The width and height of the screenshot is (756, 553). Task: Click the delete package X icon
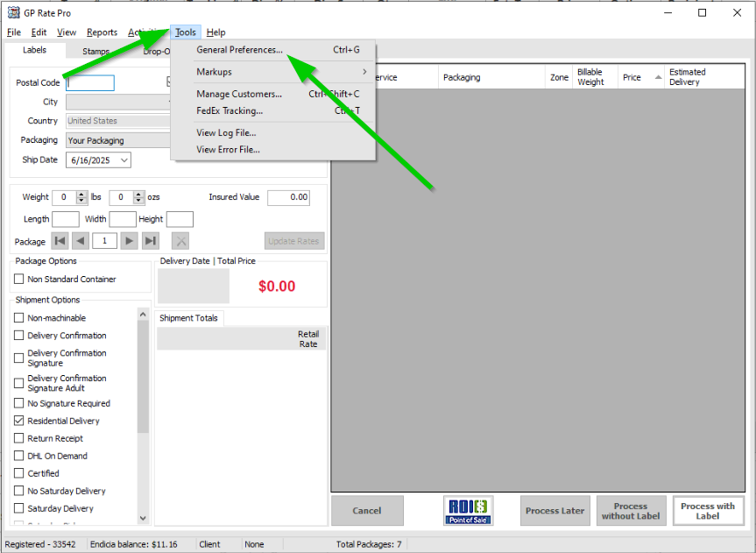[180, 240]
